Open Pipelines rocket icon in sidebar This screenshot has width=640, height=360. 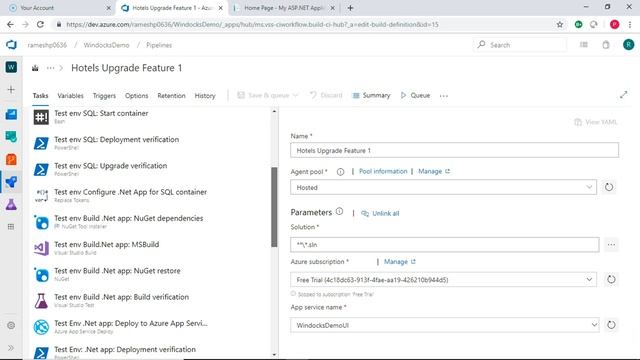click(11, 182)
